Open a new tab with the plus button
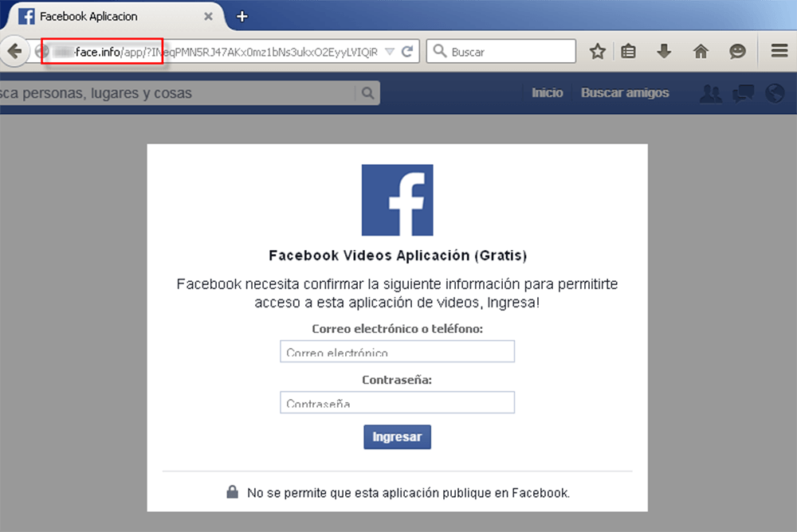The width and height of the screenshot is (797, 532). [x=242, y=16]
